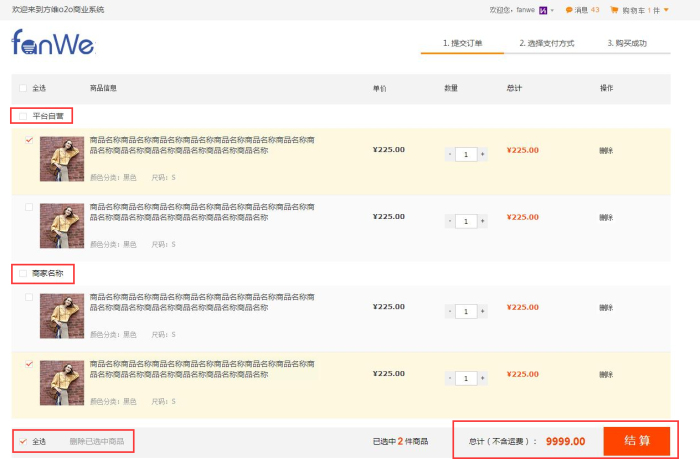Viewport: 700px width, 459px height.
Task: Tick the 全选 checkbox in table header
Action: (23, 88)
